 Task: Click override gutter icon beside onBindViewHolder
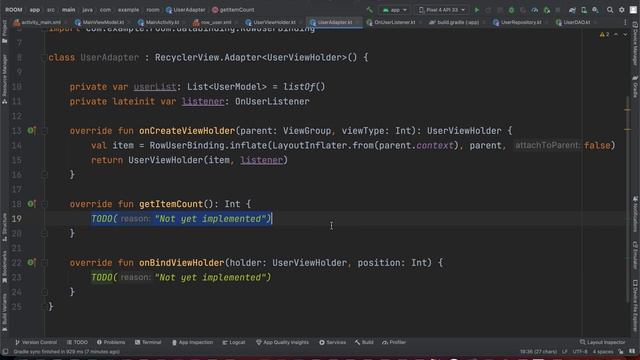click(x=31, y=262)
